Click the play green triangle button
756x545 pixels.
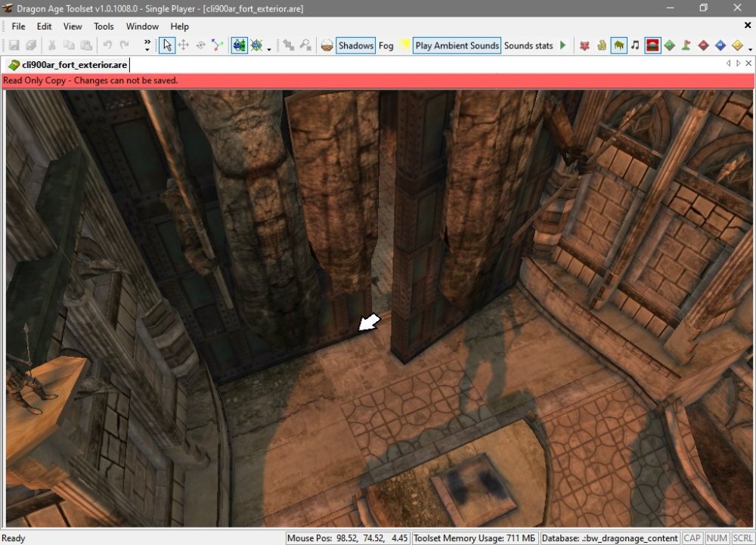point(562,45)
